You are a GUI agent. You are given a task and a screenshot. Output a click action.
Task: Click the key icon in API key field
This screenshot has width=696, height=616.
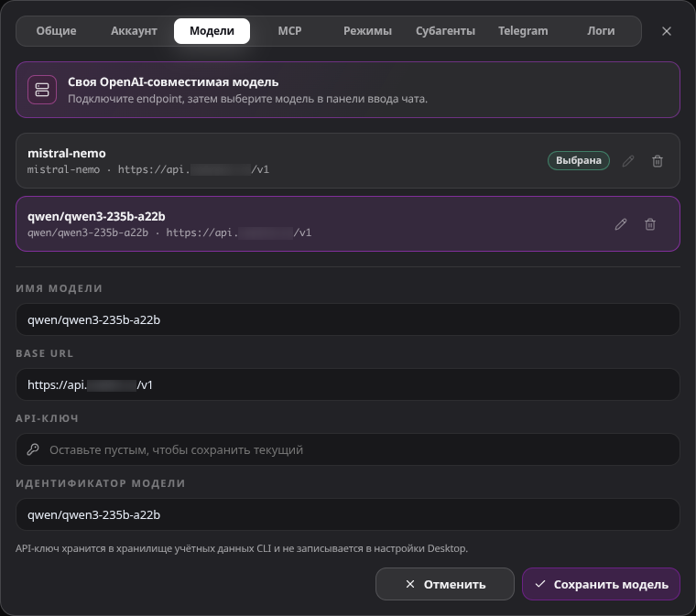pyautogui.click(x=33, y=449)
